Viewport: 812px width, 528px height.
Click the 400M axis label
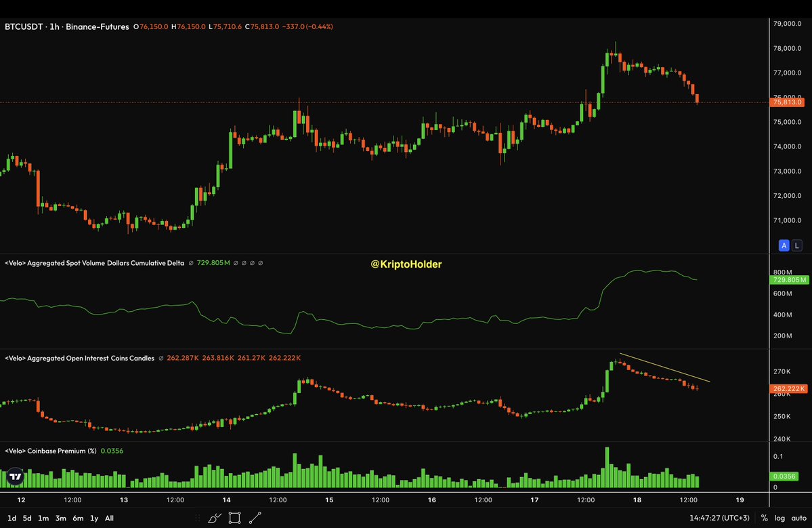[782, 314]
